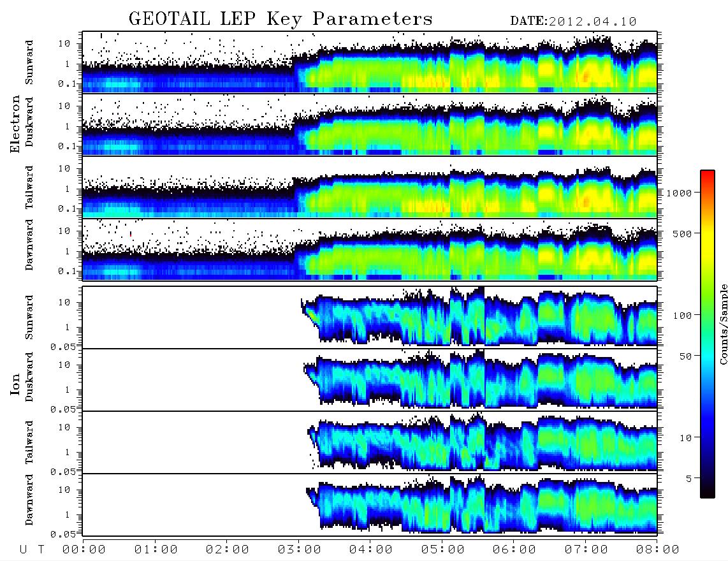Click the 02:00 time tick label
728x561 pixels.
point(228,550)
